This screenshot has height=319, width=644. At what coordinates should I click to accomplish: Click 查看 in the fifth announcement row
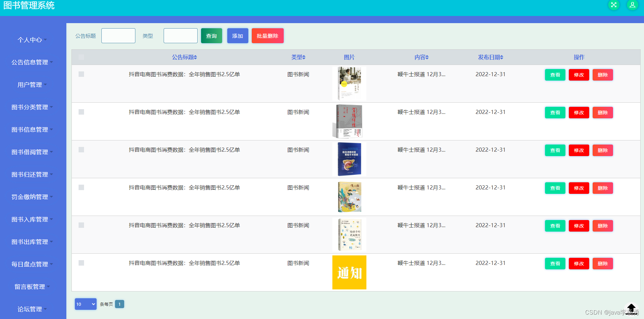point(555,226)
